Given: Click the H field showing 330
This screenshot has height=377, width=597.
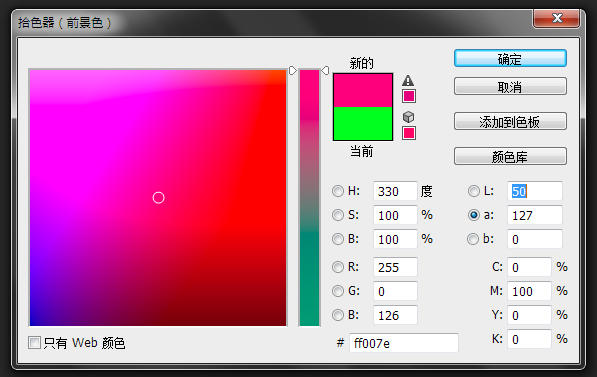Looking at the screenshot, I should 395,191.
